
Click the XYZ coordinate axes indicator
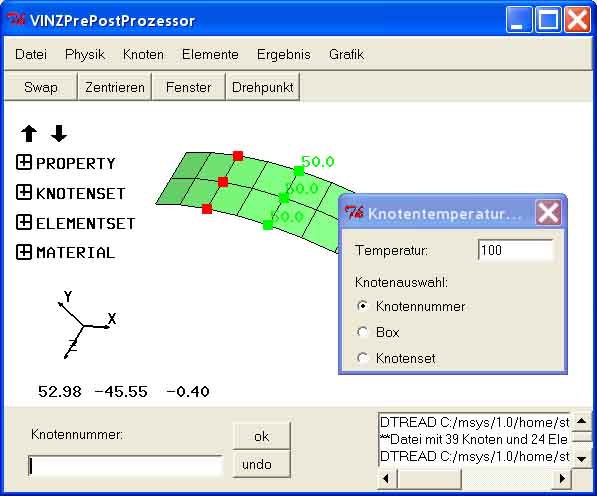click(87, 325)
